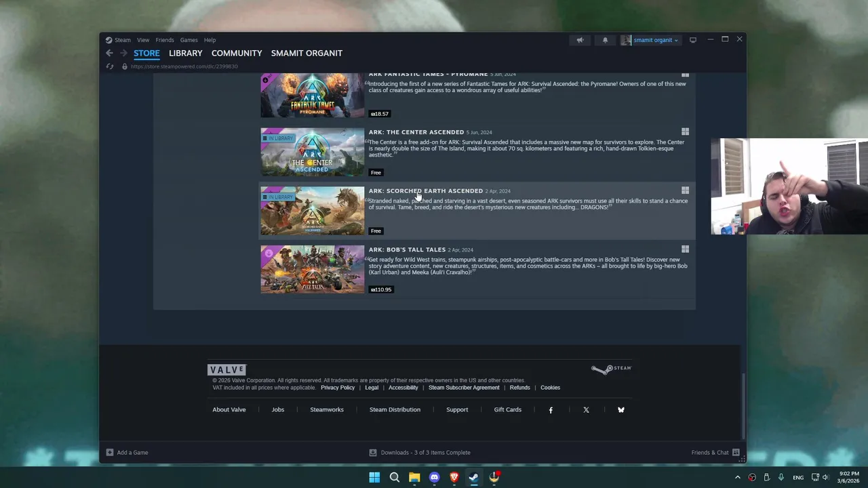Click the Add a Game plus icon
This screenshot has height=488, width=868.
[x=109, y=453]
